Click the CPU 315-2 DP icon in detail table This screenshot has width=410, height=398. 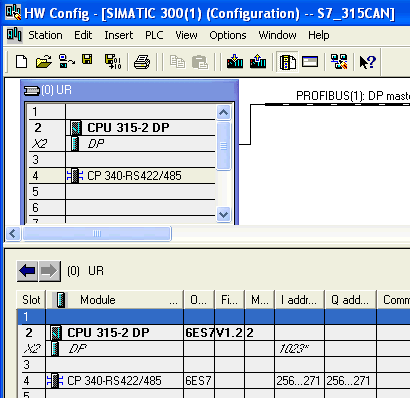click(x=56, y=333)
